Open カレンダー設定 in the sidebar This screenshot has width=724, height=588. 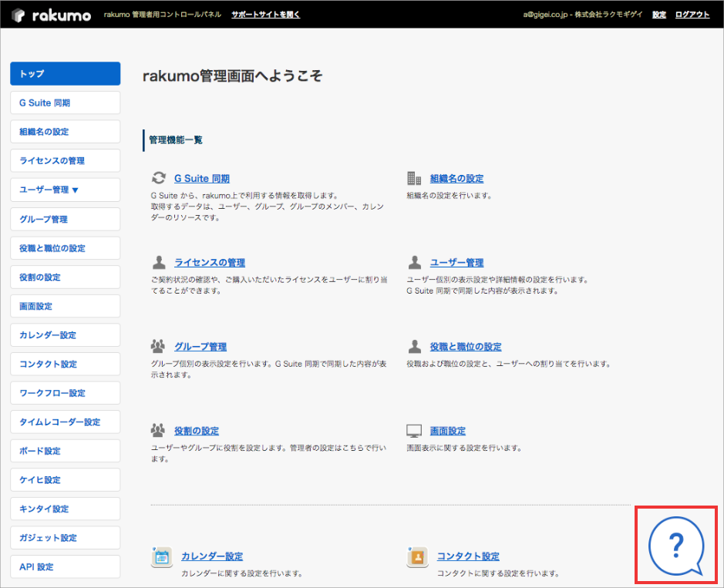[65, 335]
